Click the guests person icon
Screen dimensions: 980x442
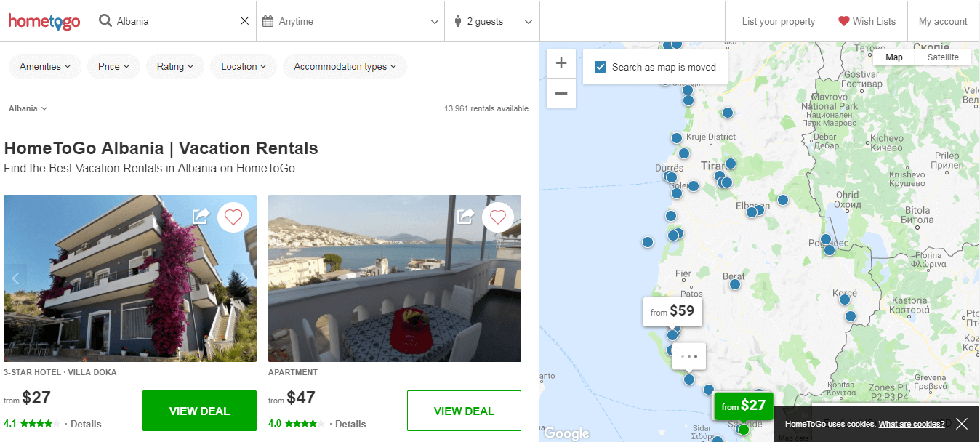pyautogui.click(x=458, y=21)
